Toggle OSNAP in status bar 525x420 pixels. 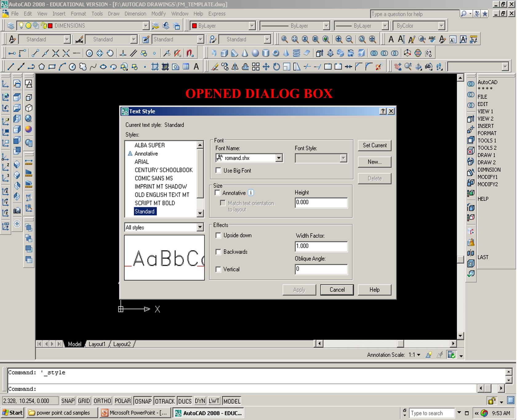(x=143, y=401)
